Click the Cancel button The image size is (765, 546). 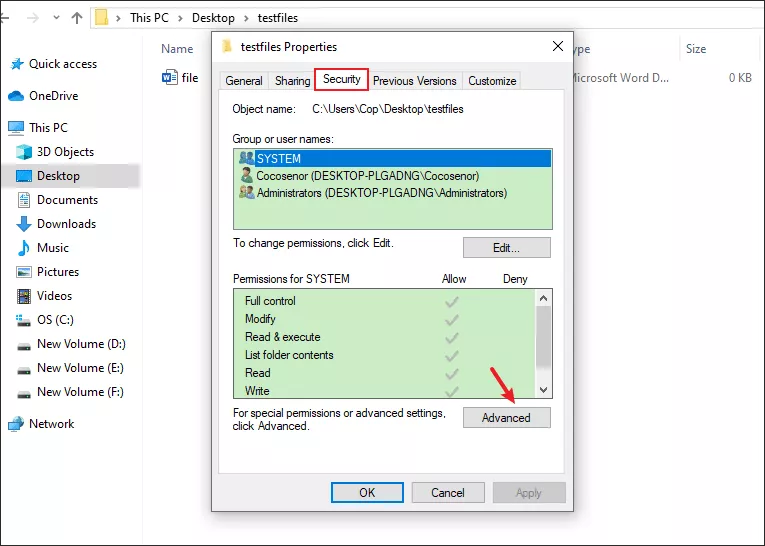click(x=448, y=492)
